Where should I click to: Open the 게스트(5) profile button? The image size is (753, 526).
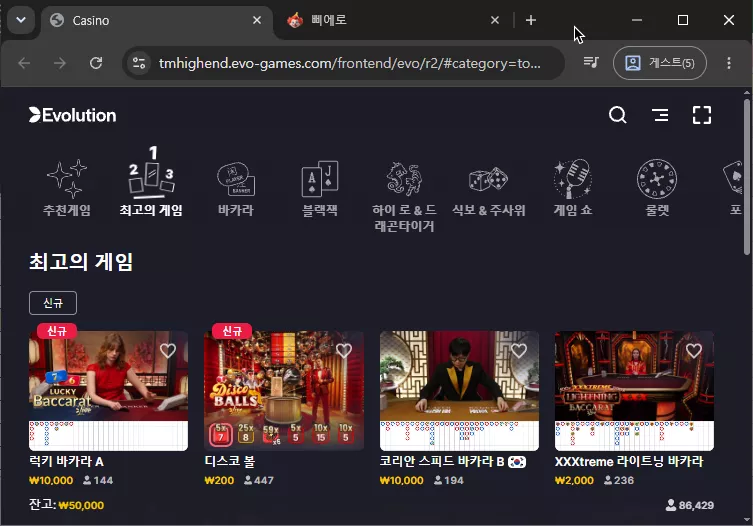click(x=660, y=63)
